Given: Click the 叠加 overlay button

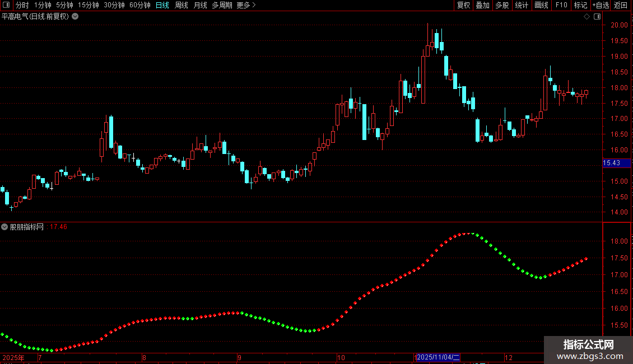Looking at the screenshot, I should click(x=482, y=5).
